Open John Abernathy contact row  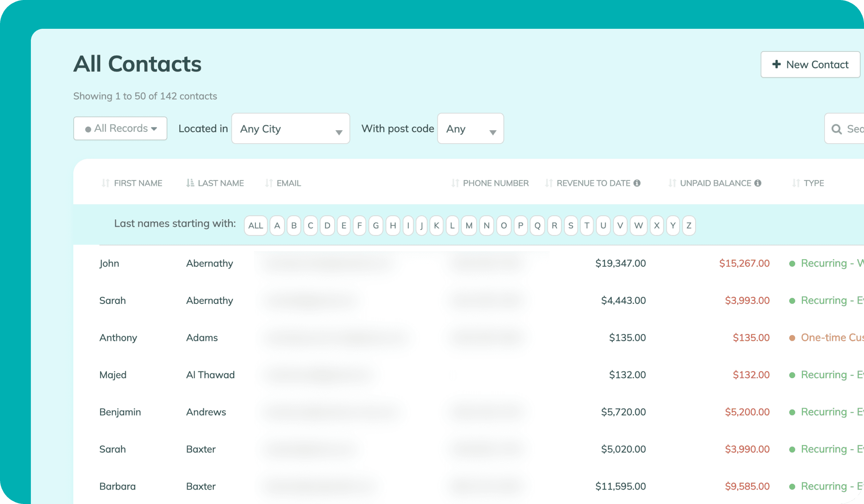pos(209,263)
